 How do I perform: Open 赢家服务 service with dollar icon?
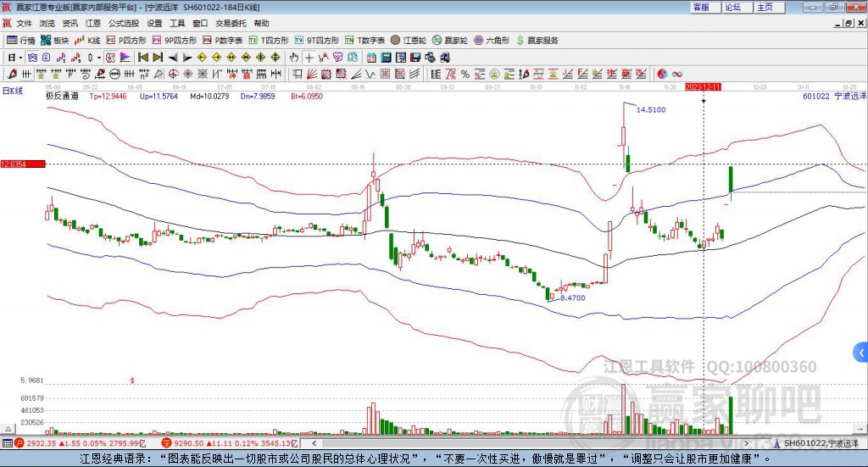coord(537,41)
